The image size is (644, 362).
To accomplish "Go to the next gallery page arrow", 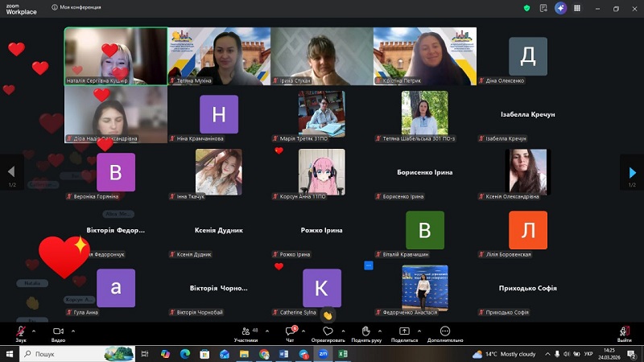I will 632,171.
